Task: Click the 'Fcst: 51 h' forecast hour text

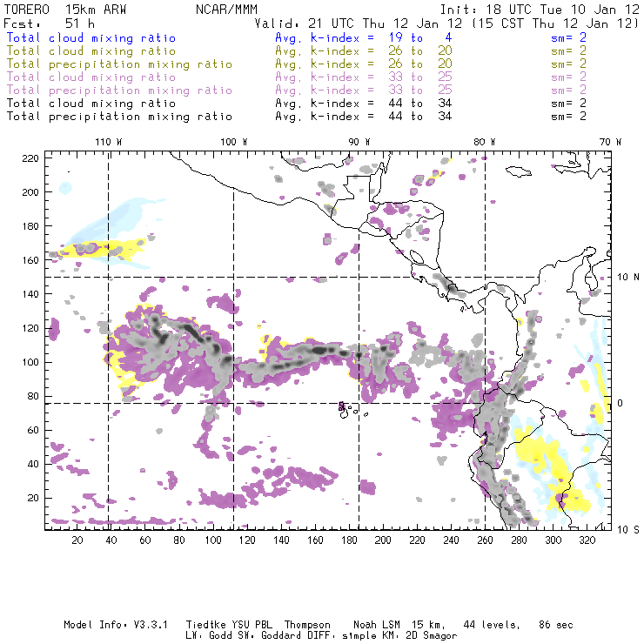Action: click(50, 23)
